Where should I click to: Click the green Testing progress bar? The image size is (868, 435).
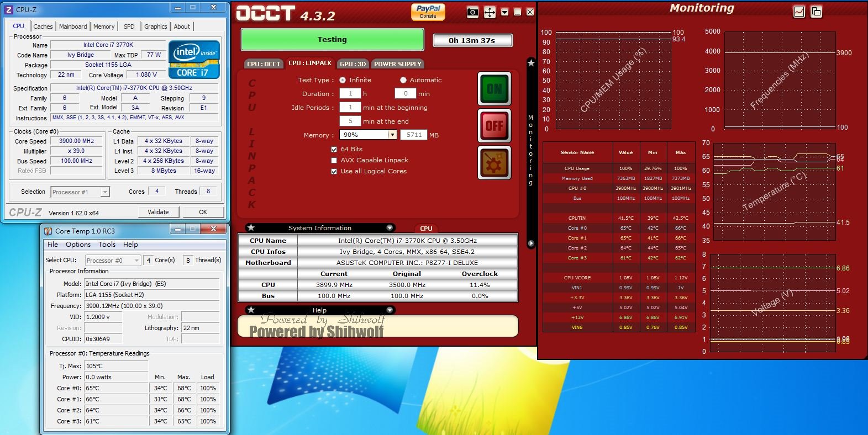332,40
